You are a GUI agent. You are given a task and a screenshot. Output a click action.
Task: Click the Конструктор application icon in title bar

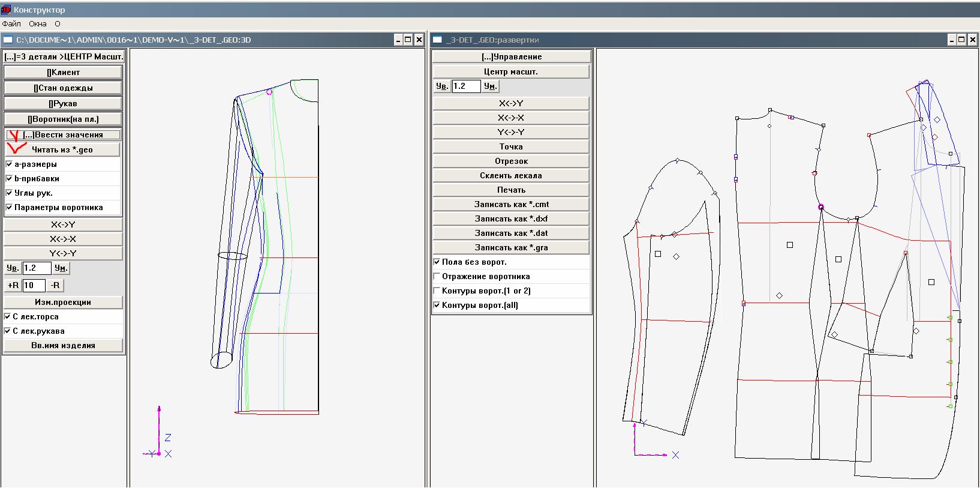[x=6, y=10]
